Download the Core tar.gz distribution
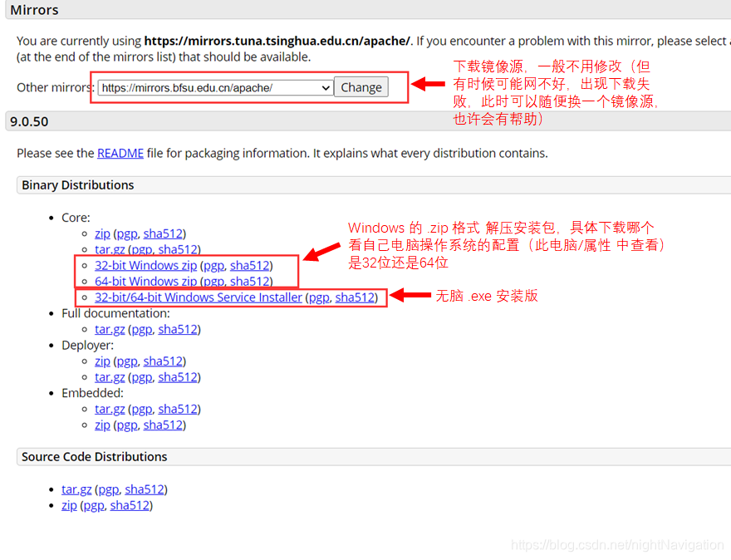731x560 pixels. click(110, 249)
